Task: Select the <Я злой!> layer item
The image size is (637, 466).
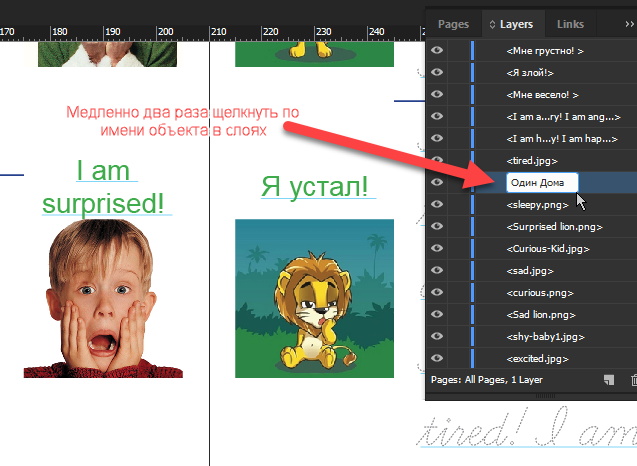Action: click(530, 73)
